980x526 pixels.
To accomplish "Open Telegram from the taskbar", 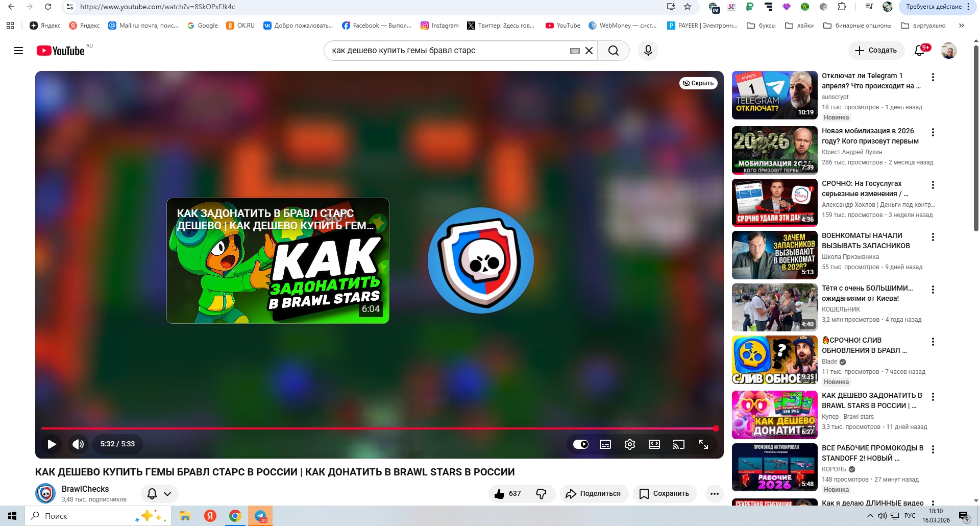I will (x=260, y=516).
